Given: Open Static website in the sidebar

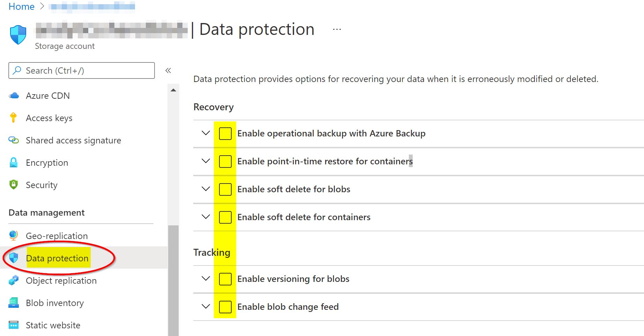Looking at the screenshot, I should click(x=53, y=325).
